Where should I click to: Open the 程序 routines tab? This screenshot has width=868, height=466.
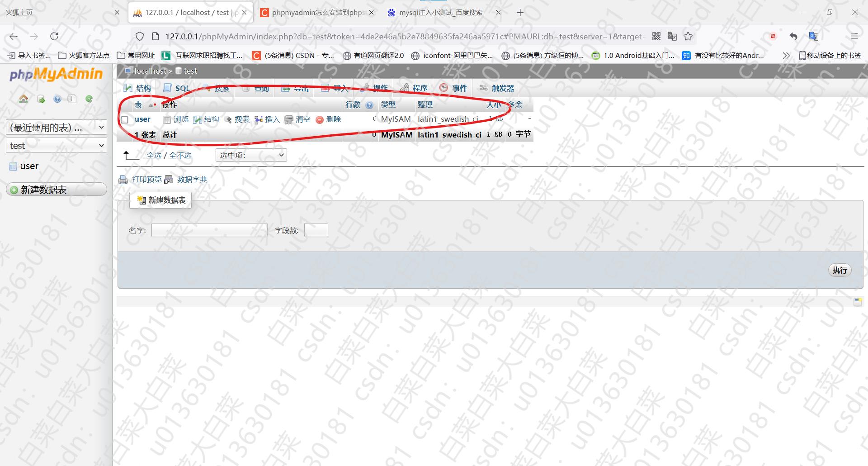coord(414,88)
